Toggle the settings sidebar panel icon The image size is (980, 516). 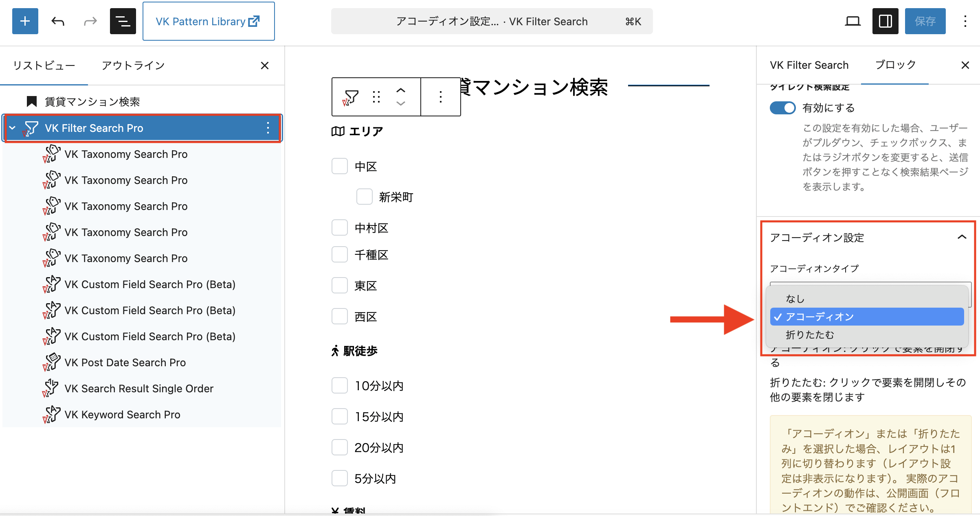(885, 21)
